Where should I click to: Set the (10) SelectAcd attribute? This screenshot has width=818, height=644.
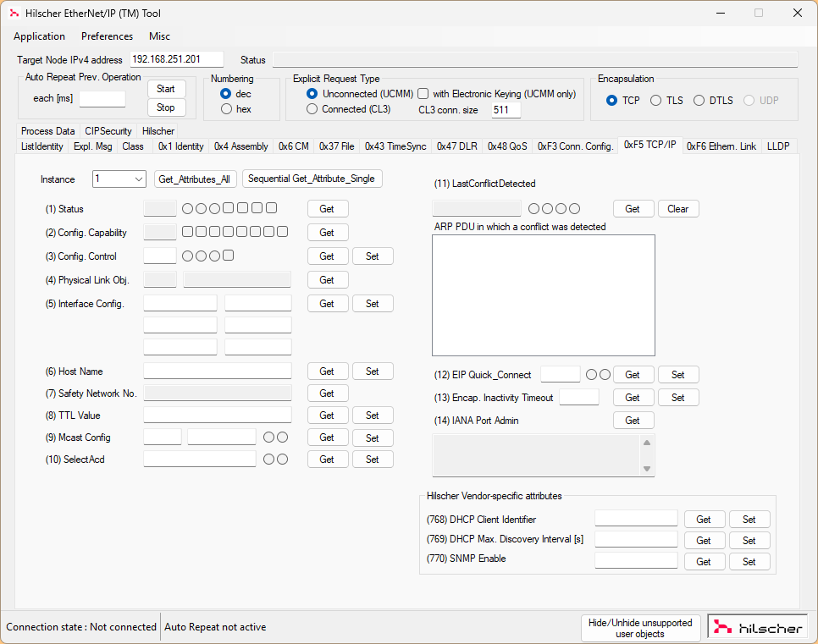coord(373,460)
